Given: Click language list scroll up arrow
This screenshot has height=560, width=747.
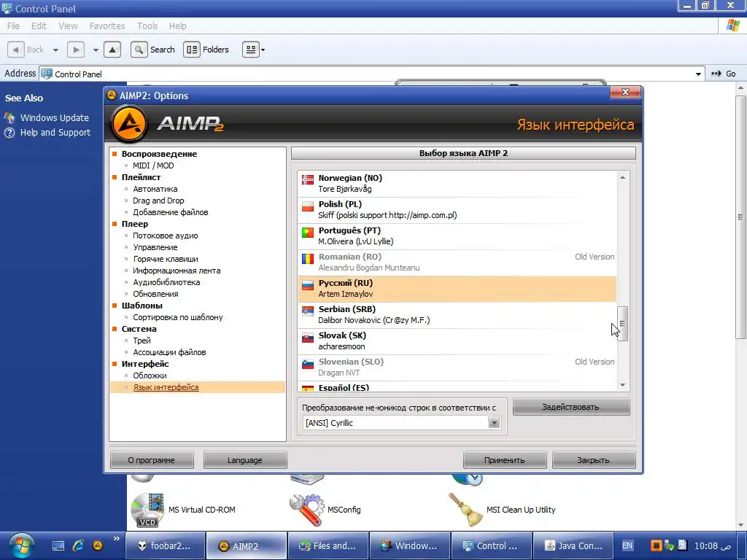Looking at the screenshot, I should tap(622, 178).
